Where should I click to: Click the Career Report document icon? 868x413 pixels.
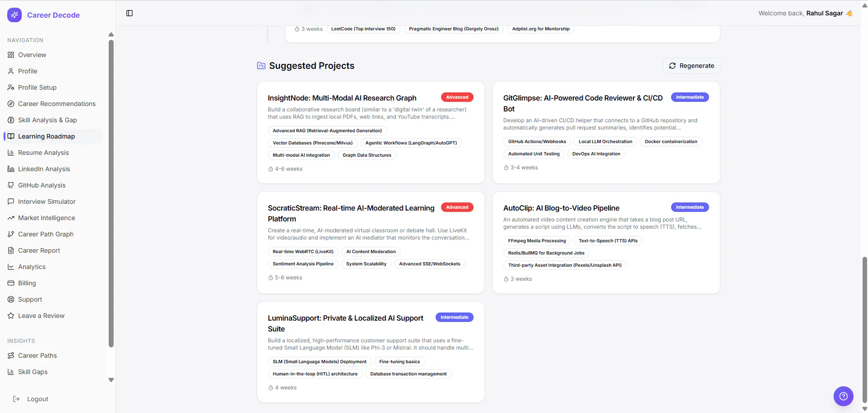click(x=11, y=250)
